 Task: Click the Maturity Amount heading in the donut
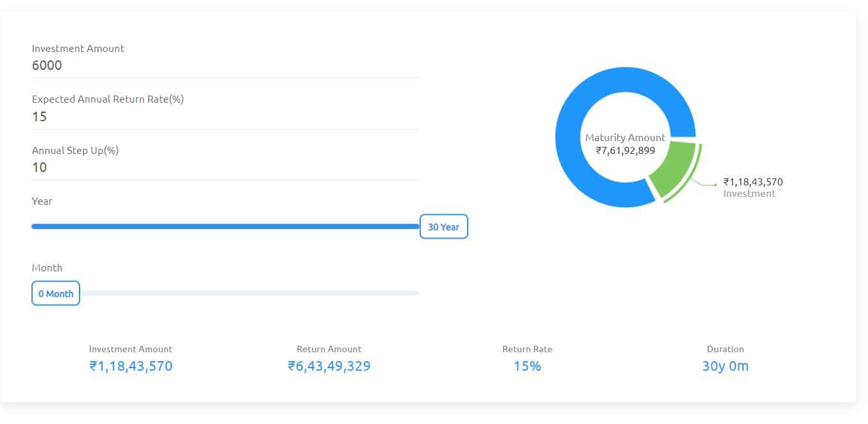click(x=625, y=138)
